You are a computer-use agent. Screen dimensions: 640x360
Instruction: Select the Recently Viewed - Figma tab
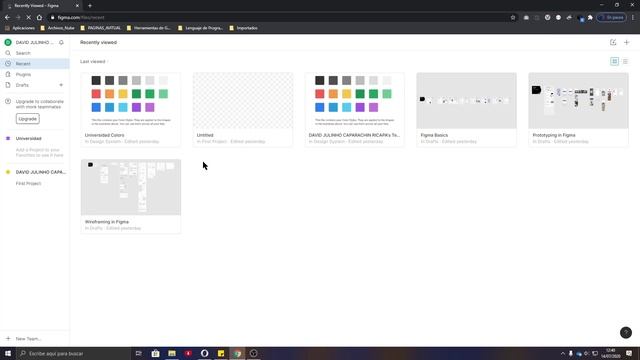pos(42,6)
